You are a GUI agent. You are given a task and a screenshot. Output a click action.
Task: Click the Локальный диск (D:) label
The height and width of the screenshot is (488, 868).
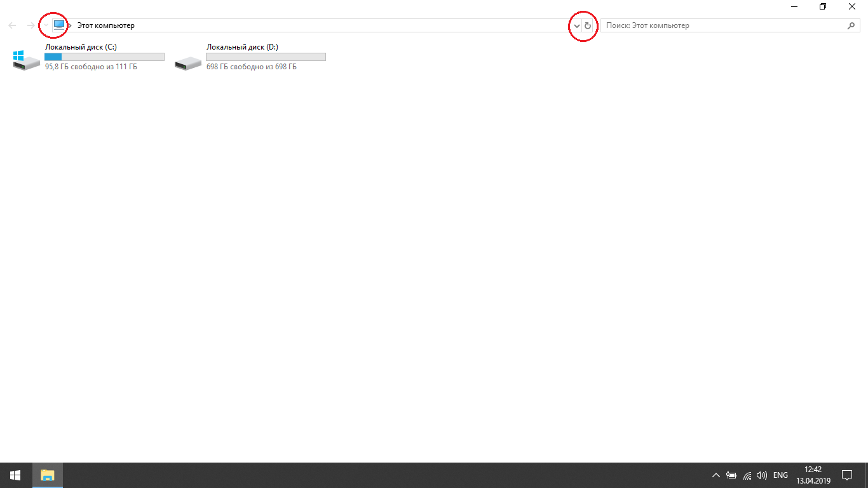click(x=242, y=47)
